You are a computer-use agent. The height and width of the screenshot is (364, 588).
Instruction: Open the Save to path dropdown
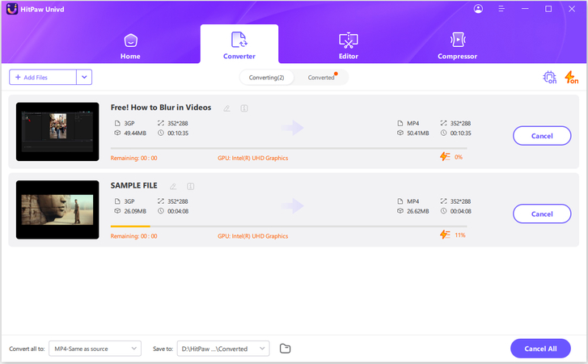[223, 349]
